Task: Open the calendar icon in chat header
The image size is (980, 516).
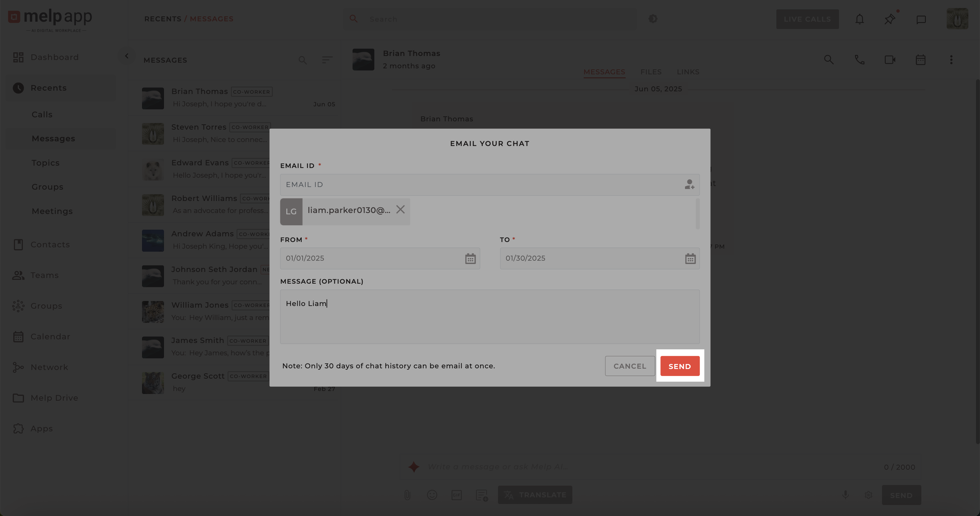Action: (x=920, y=60)
